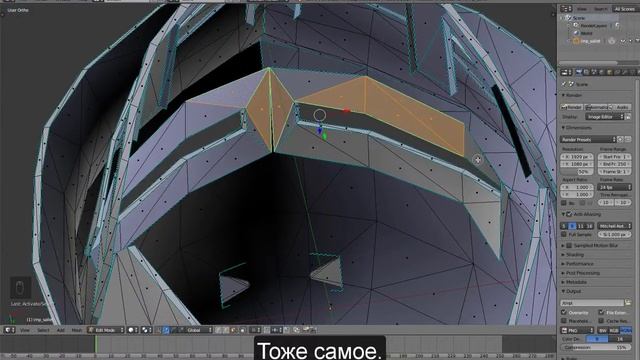Switch to World properties tab icon
Viewport: 640px width, 360px height.
pos(602,72)
